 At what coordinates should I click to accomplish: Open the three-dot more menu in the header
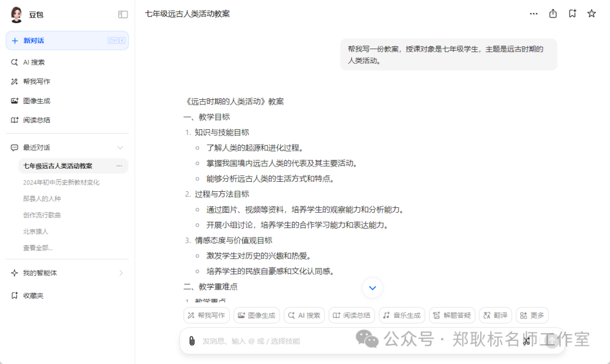534,14
